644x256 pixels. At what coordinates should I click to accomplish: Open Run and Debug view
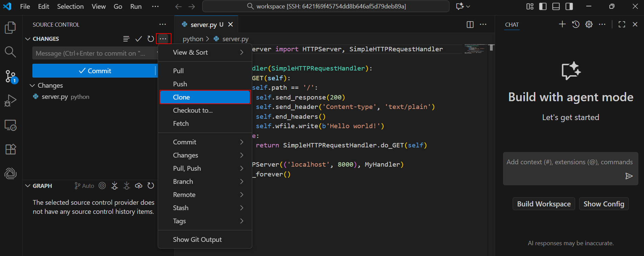click(10, 101)
